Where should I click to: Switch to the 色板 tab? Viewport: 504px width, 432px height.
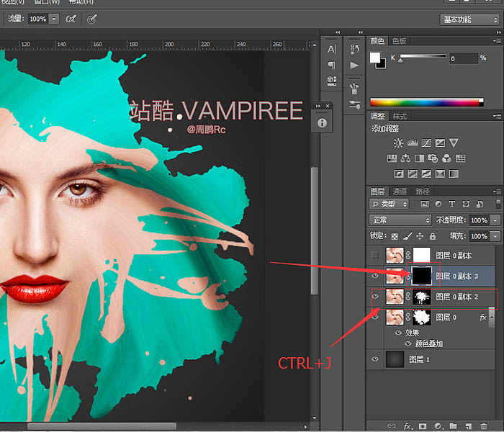[x=399, y=41]
